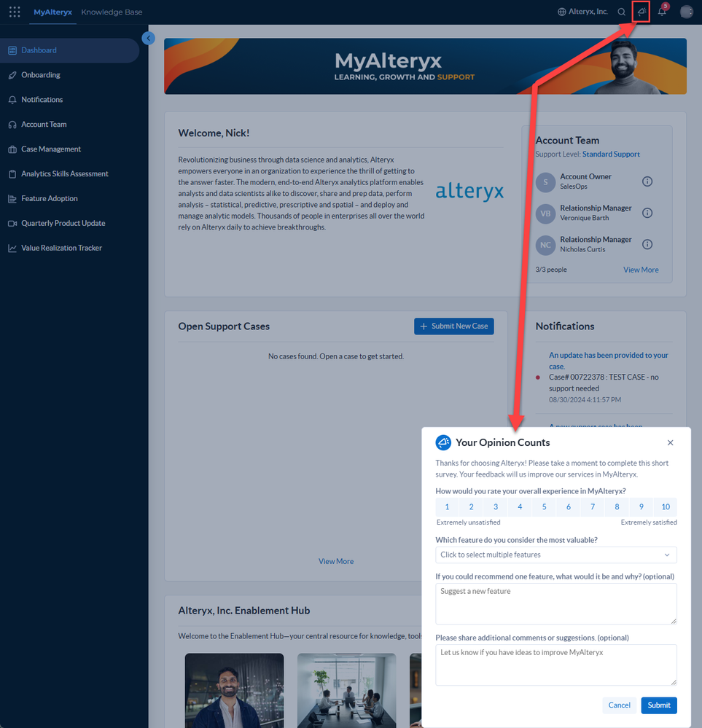Select rating 4 in the survey
Screen dimensions: 702x728
point(520,506)
